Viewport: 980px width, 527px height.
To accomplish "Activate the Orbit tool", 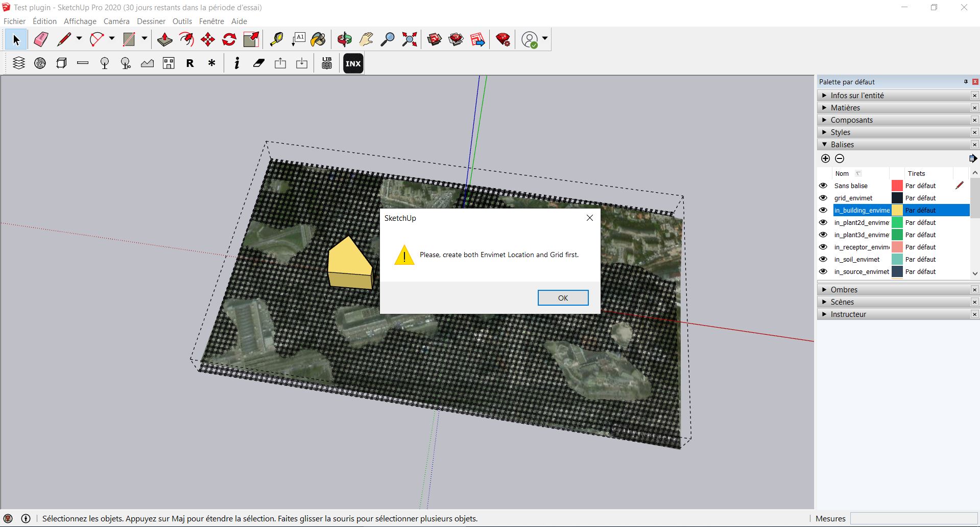I will (344, 39).
